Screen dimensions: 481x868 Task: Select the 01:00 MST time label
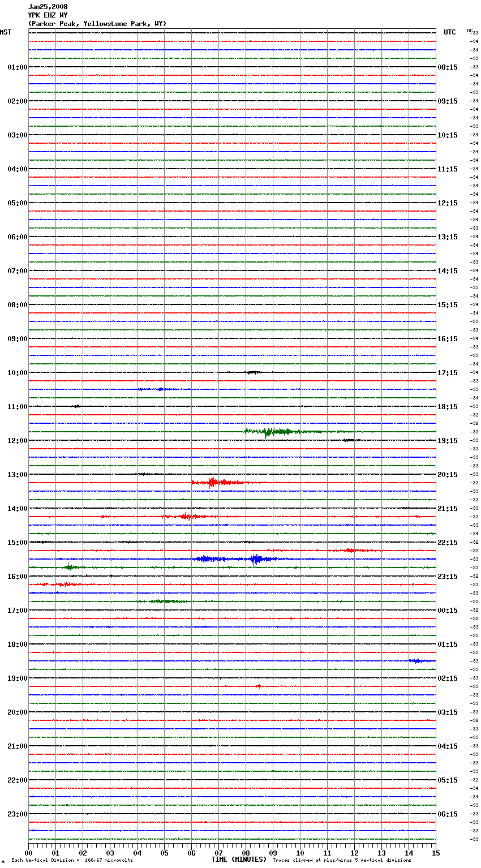pyautogui.click(x=17, y=67)
